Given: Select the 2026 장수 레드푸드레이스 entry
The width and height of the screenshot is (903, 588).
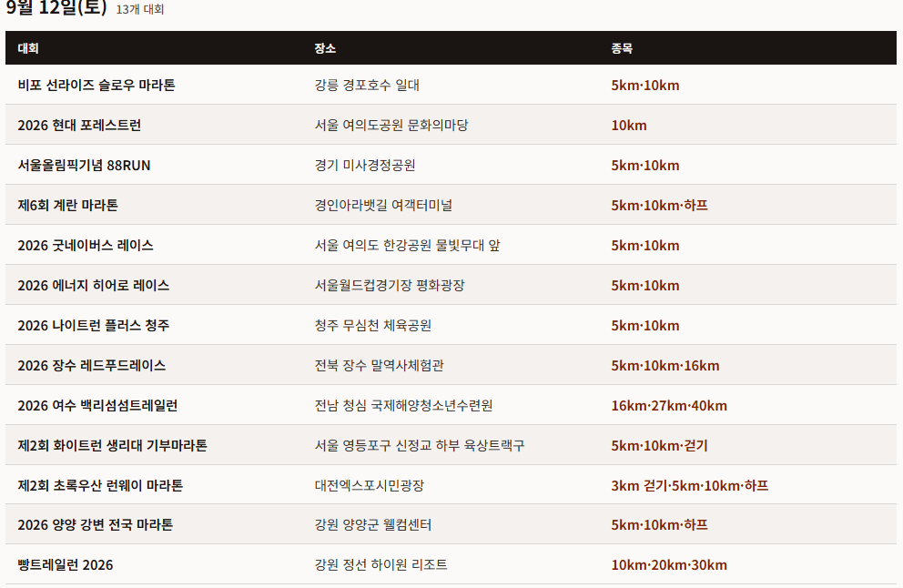Looking at the screenshot, I should click(x=92, y=366).
